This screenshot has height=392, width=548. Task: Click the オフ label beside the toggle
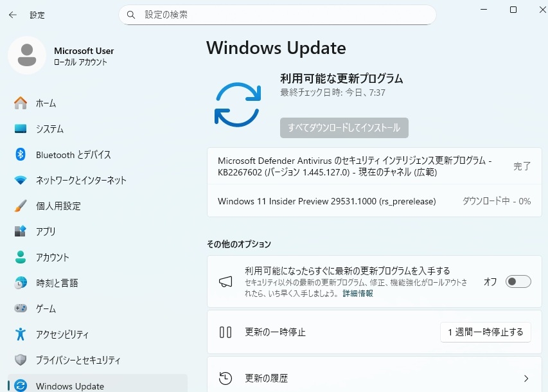(x=490, y=281)
